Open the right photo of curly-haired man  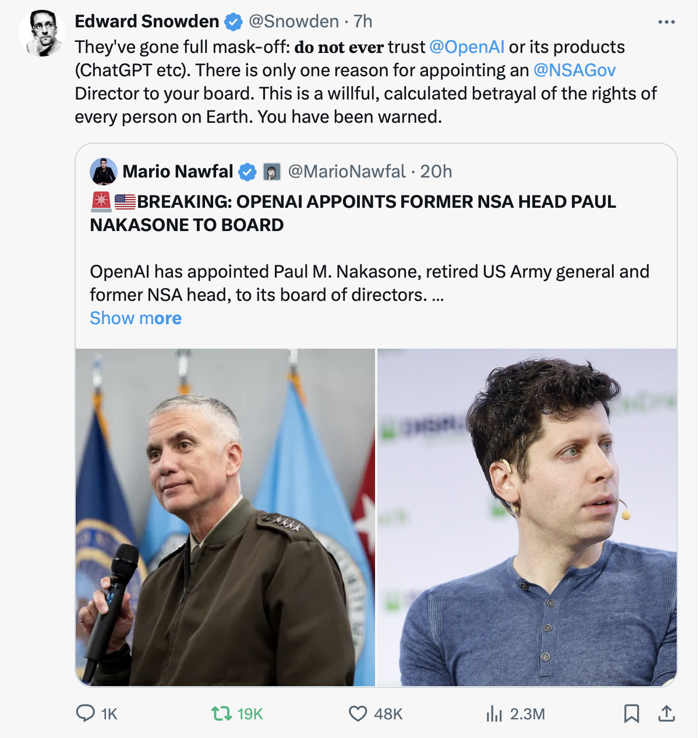coord(527,517)
